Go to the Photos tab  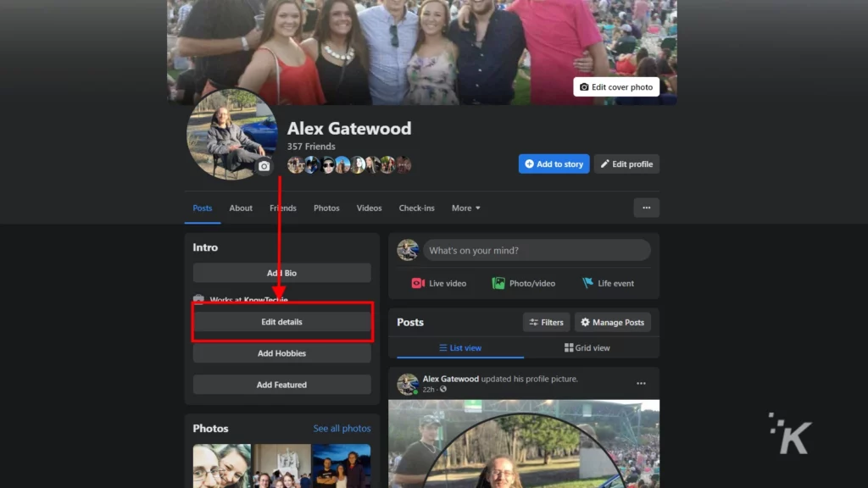click(326, 208)
